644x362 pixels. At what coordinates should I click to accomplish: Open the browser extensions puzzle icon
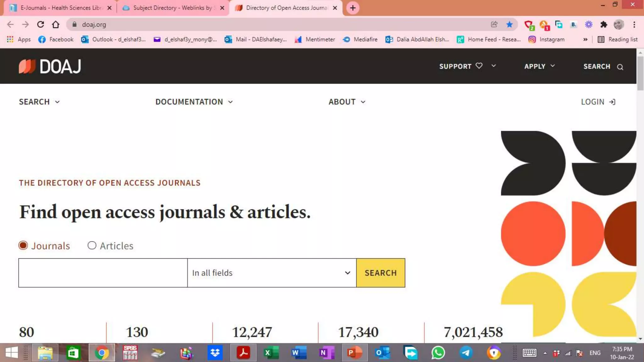point(603,25)
